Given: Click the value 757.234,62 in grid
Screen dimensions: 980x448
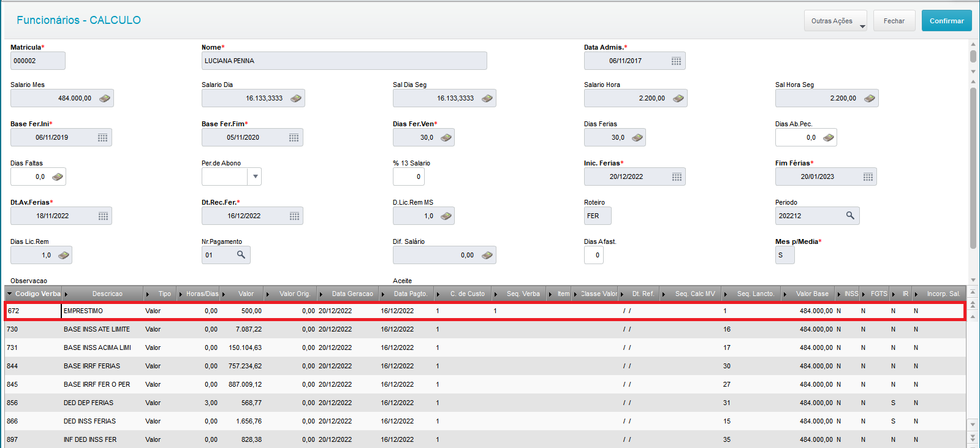Looking at the screenshot, I should 245,366.
